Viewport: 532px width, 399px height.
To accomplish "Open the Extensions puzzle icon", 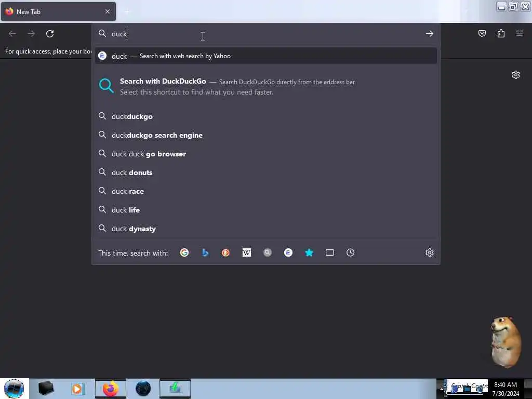I will coord(501,33).
